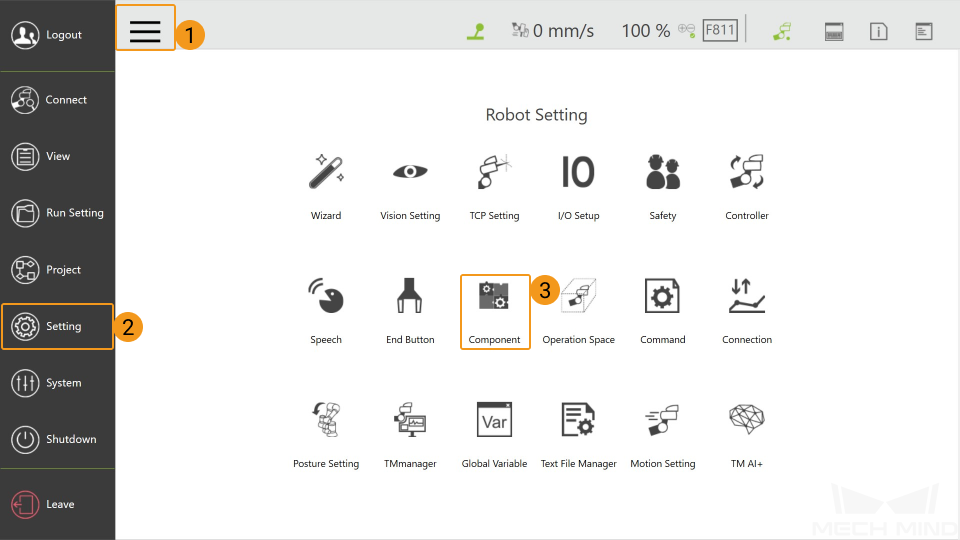Open Component settings
This screenshot has width=960, height=540.
[495, 312]
